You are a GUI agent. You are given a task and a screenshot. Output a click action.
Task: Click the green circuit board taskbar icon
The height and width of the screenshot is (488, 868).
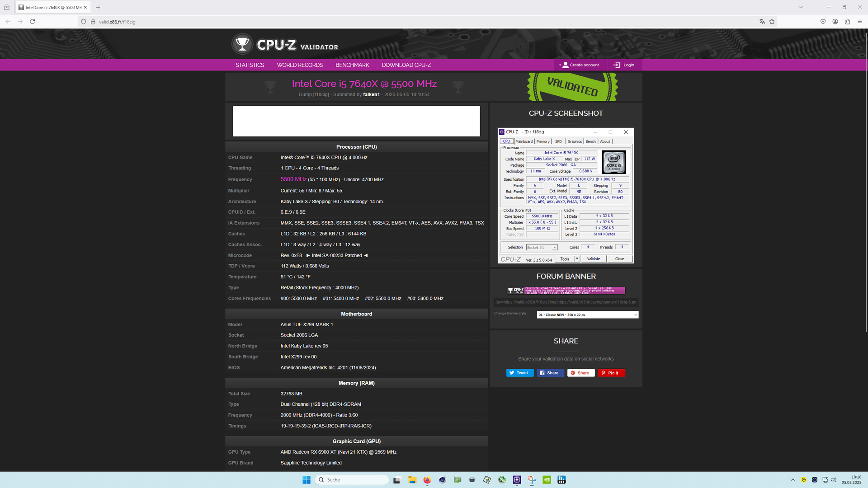pyautogui.click(x=458, y=480)
